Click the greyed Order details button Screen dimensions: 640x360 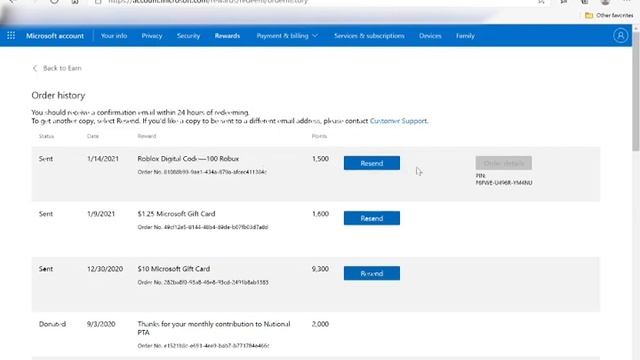coord(504,163)
